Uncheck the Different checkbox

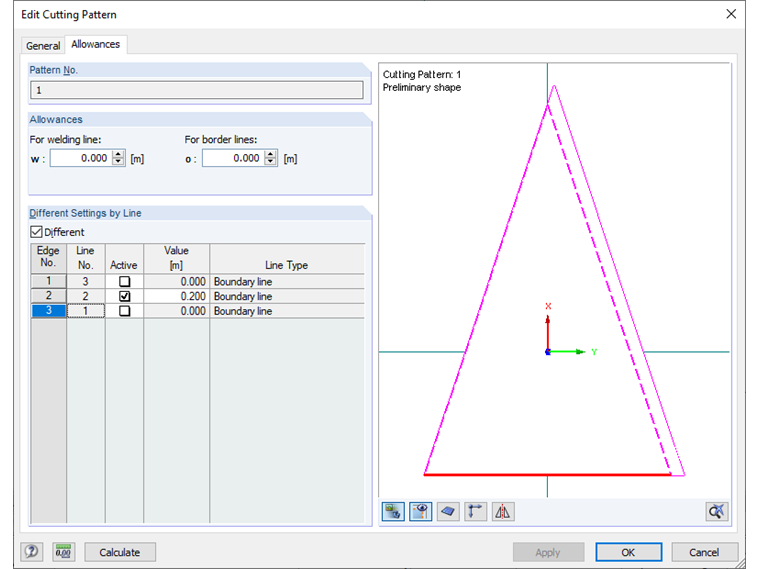pyautogui.click(x=36, y=232)
